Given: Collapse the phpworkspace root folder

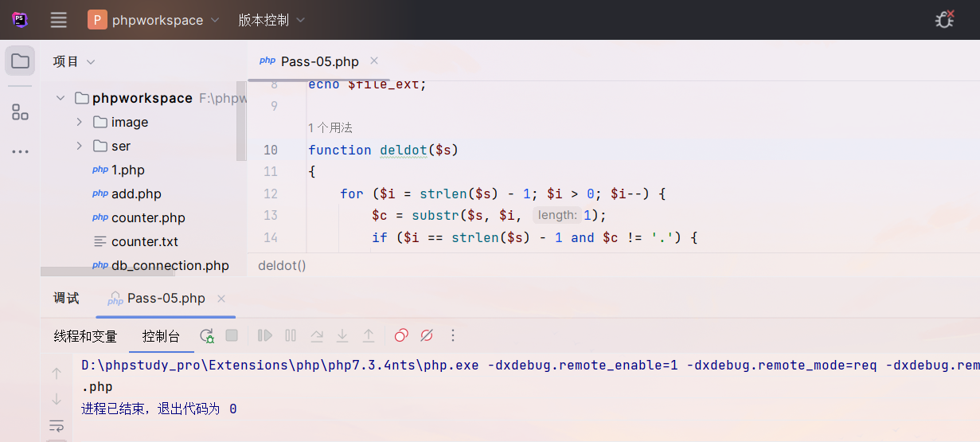Looking at the screenshot, I should tap(60, 98).
